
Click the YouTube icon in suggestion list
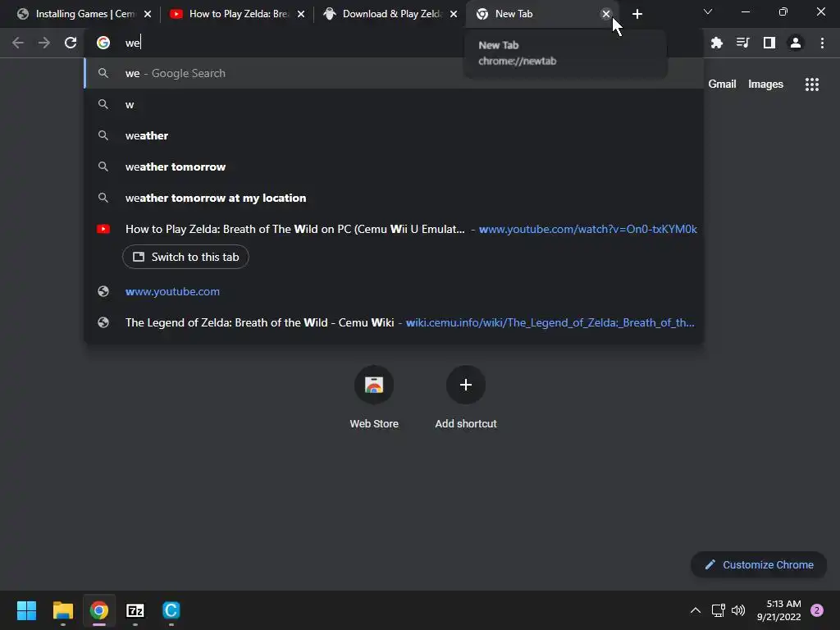(x=103, y=230)
